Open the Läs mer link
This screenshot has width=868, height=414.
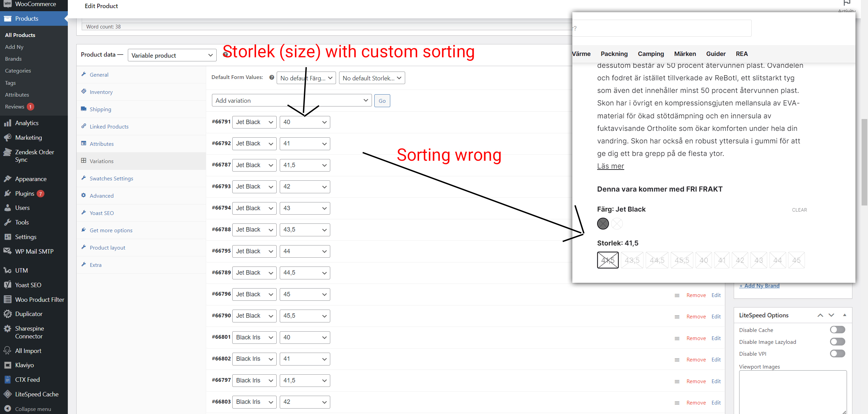(x=610, y=166)
